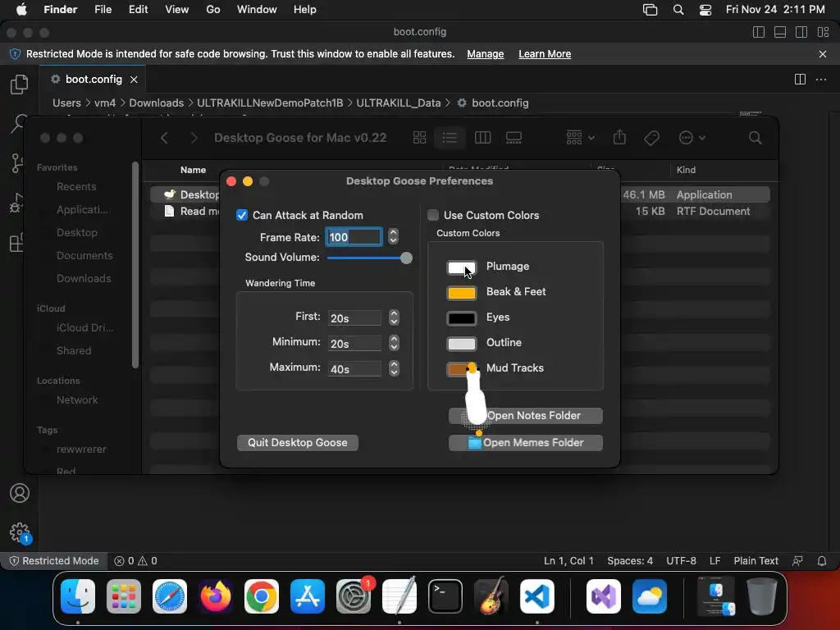Screen dimensions: 840x630
Task: Switch Finder to gallery view
Action: coord(514,138)
